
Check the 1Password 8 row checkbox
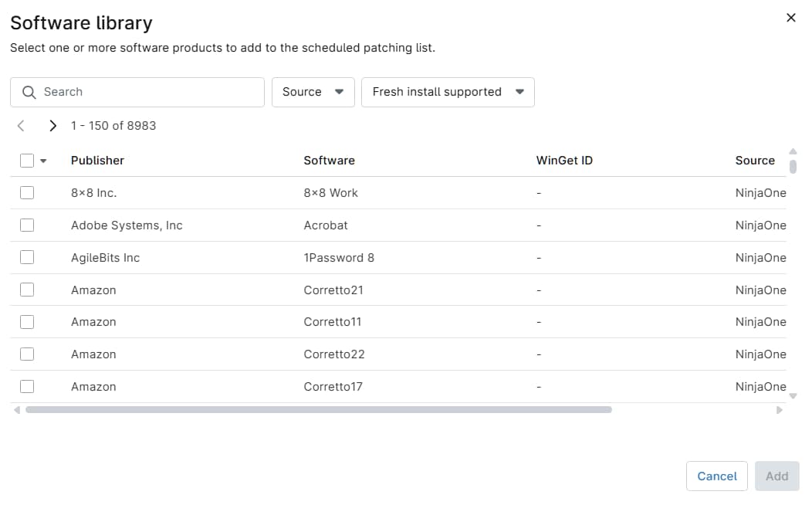(27, 257)
